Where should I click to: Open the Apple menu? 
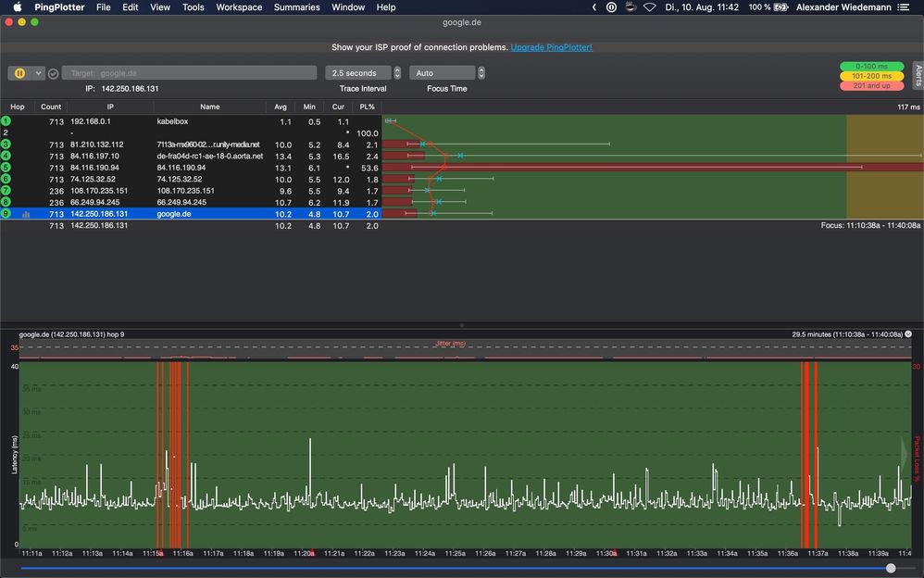(18, 7)
